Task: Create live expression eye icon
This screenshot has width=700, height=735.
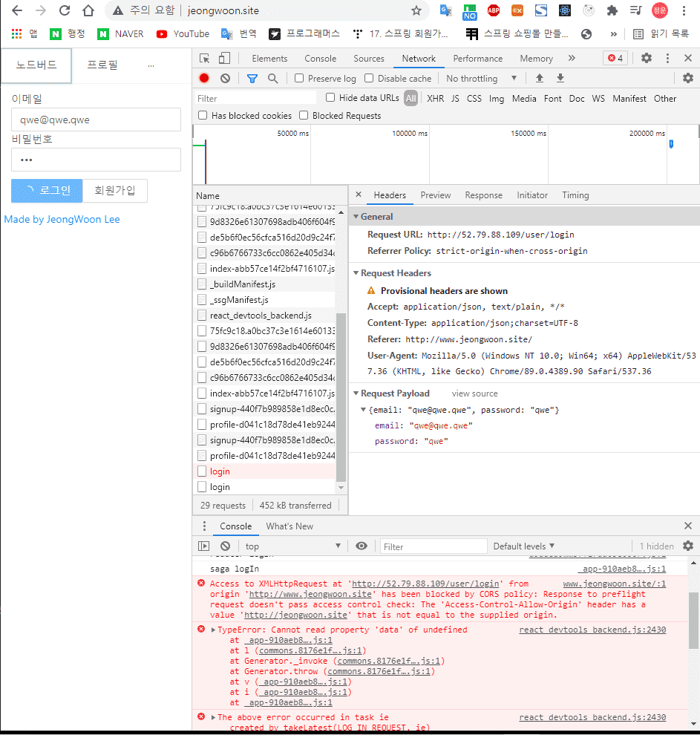Action: (362, 546)
